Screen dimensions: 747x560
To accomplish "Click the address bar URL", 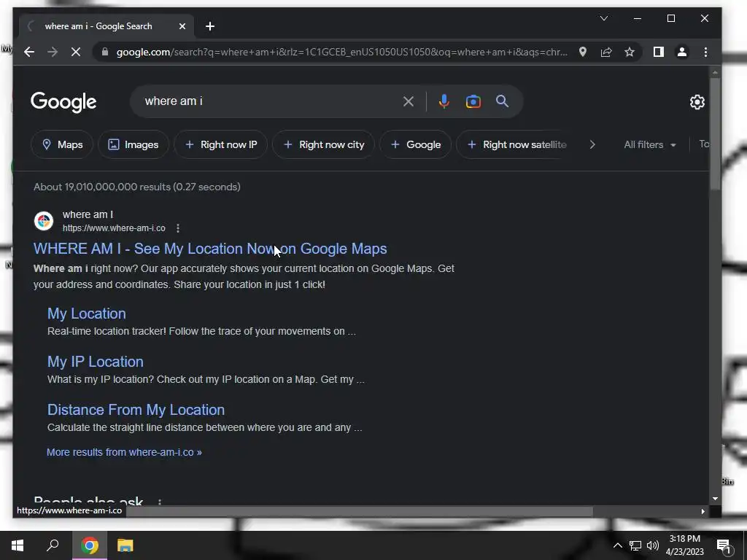I will pyautogui.click(x=341, y=52).
